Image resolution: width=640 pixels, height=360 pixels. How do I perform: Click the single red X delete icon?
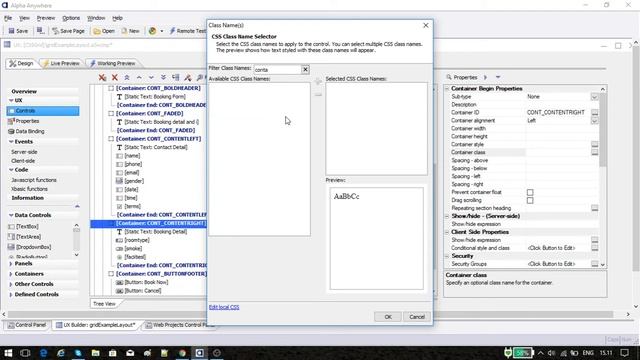coord(115,77)
